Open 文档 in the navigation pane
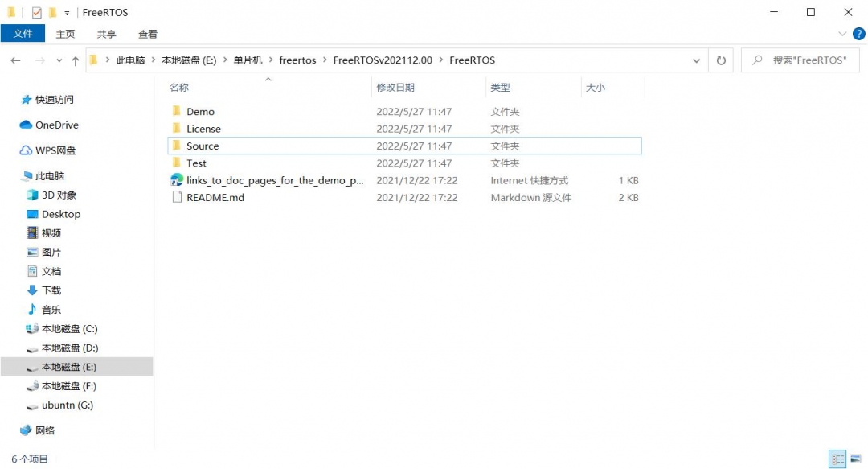This screenshot has height=469, width=868. coord(51,272)
